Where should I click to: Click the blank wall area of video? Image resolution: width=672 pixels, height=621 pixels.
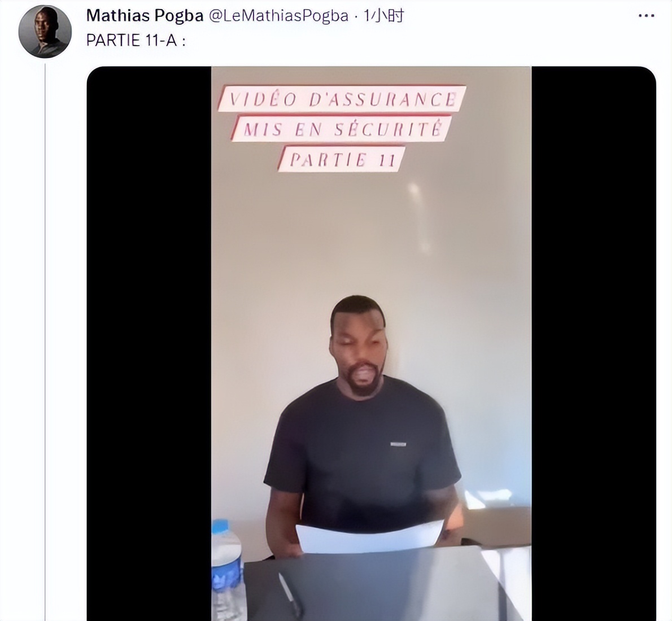[x=371, y=240]
